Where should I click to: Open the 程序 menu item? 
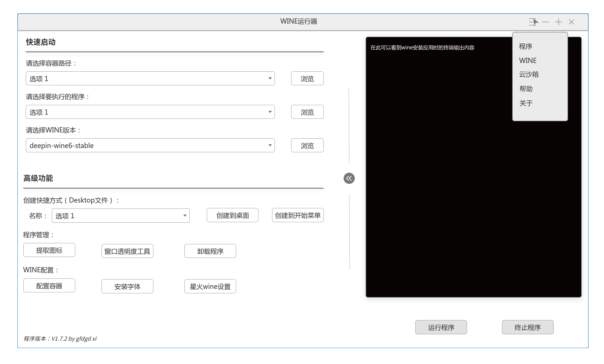(526, 46)
